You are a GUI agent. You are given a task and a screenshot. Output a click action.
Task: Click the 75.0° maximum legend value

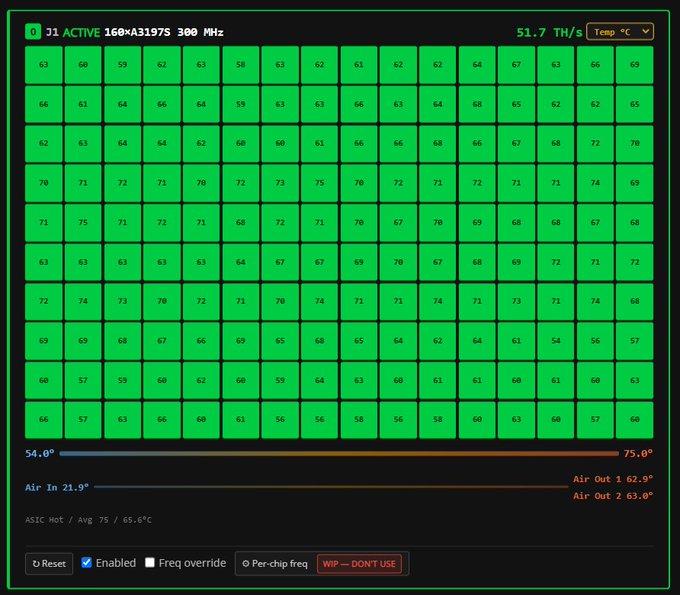click(638, 454)
